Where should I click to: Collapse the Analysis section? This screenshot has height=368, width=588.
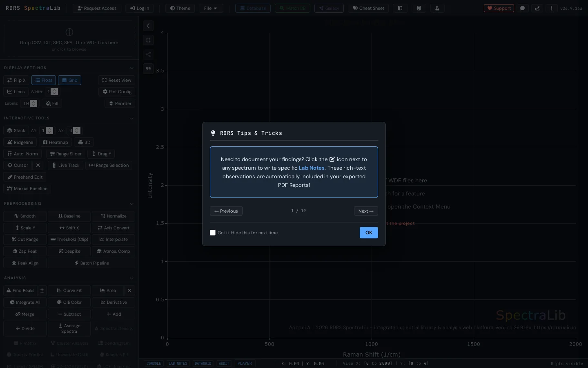pyautogui.click(x=131, y=278)
